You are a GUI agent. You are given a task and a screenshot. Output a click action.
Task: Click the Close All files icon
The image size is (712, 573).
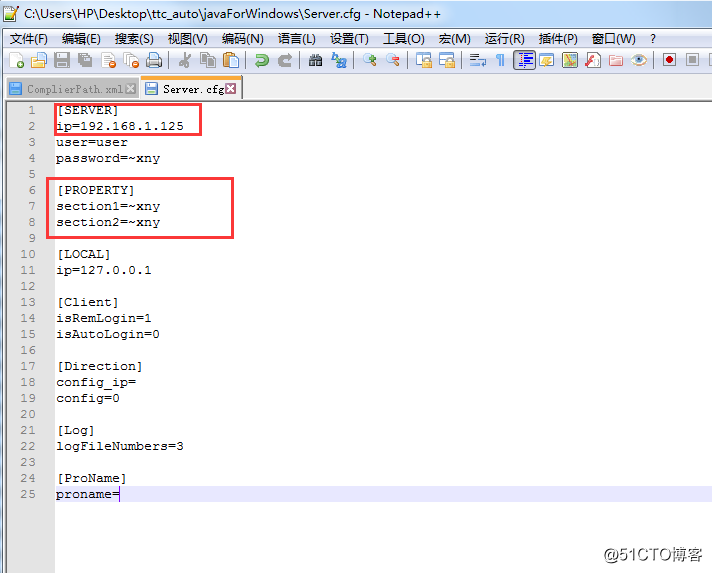click(131, 60)
